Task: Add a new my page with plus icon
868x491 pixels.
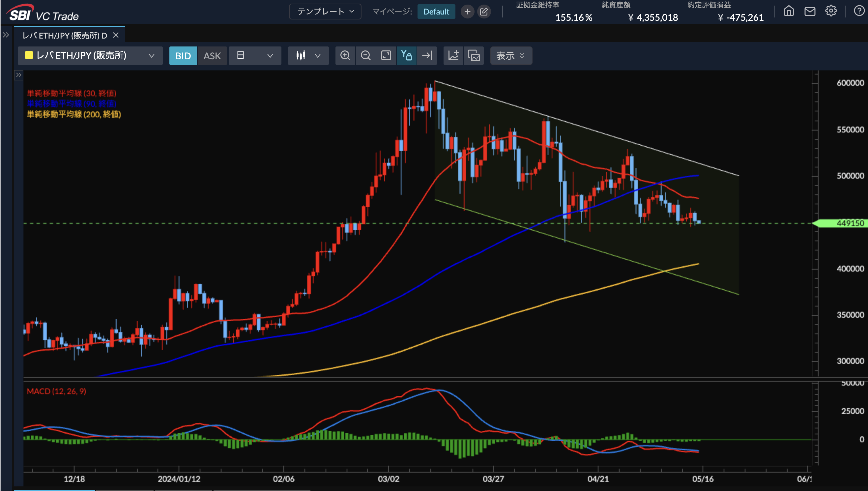Action: click(x=467, y=12)
